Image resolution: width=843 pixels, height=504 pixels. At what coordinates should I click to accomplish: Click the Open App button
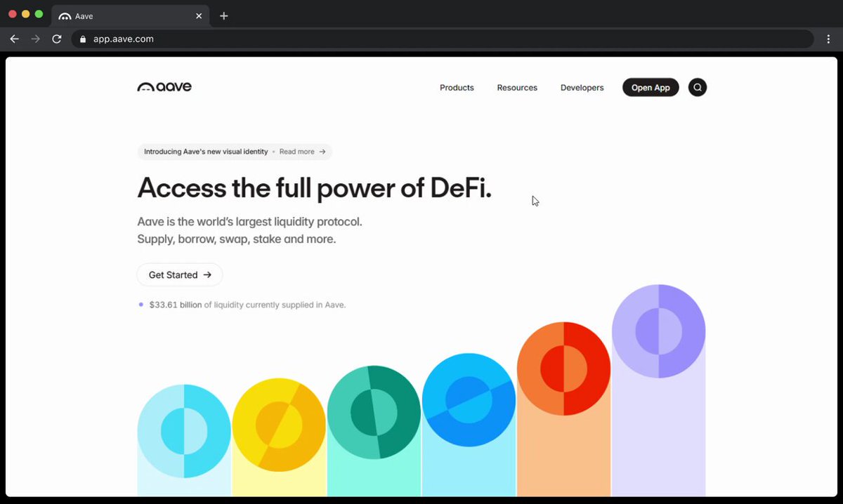click(x=651, y=87)
